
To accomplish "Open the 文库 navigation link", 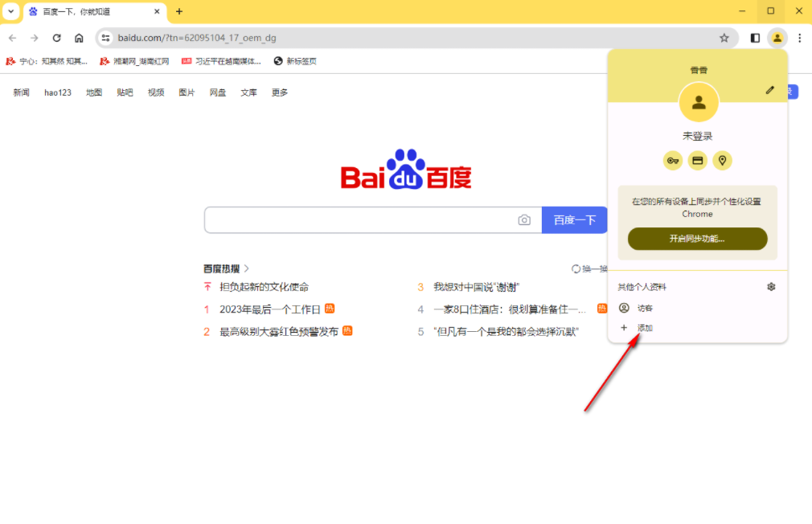I will coord(248,92).
